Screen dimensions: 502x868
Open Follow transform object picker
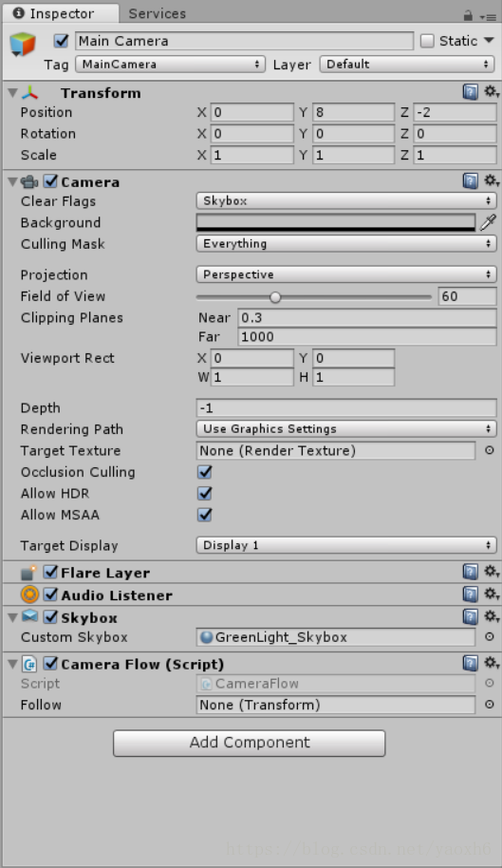coord(490,705)
